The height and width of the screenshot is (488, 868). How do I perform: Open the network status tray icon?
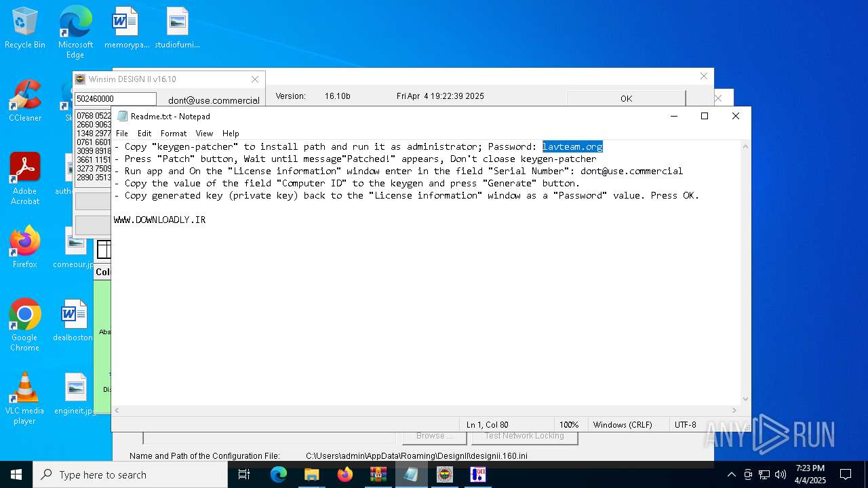point(764,474)
